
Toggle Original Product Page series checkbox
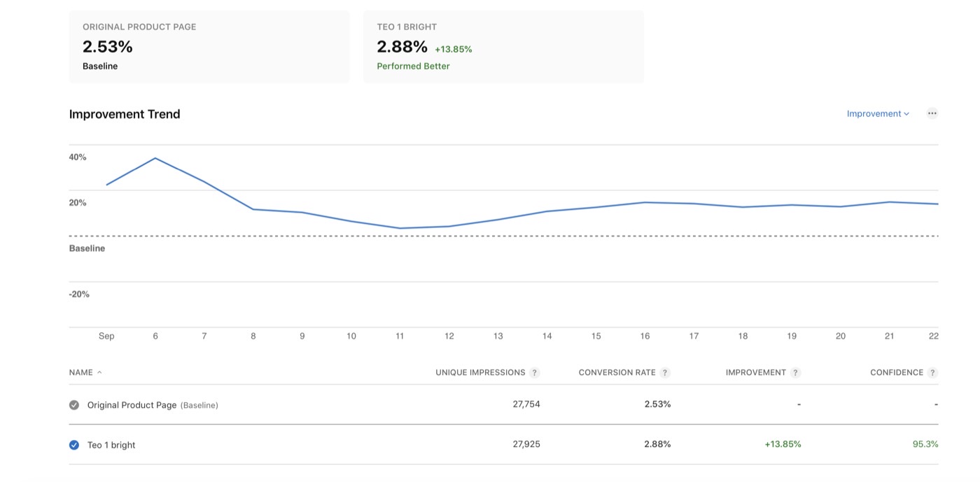[74, 404]
